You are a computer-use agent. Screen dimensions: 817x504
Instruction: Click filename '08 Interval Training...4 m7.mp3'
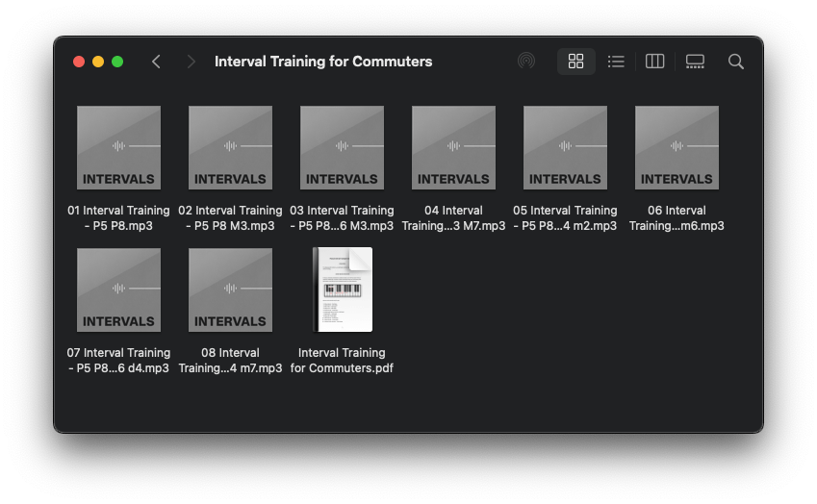click(230, 361)
